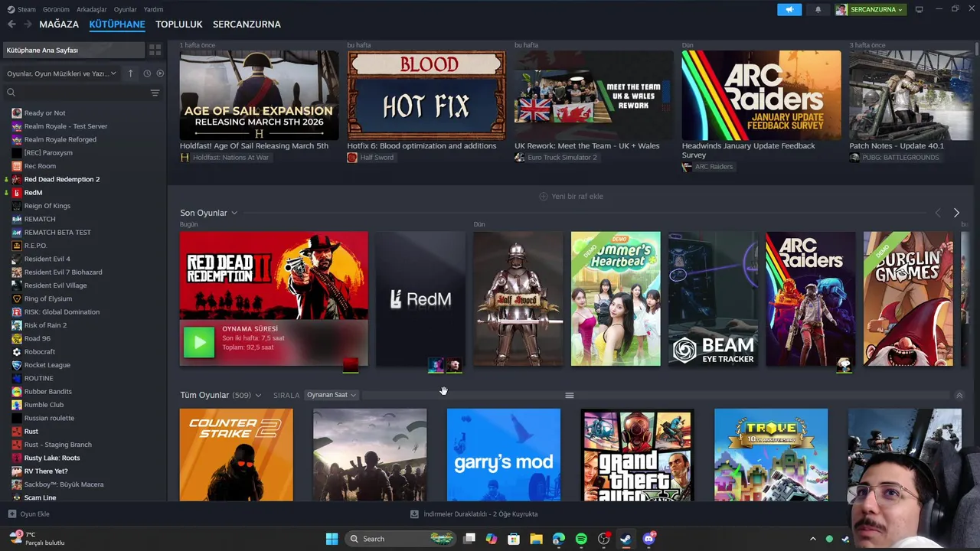Expand the Tüm Oyunlar shelf dropdown
The width and height of the screenshot is (980, 551).
point(258,395)
